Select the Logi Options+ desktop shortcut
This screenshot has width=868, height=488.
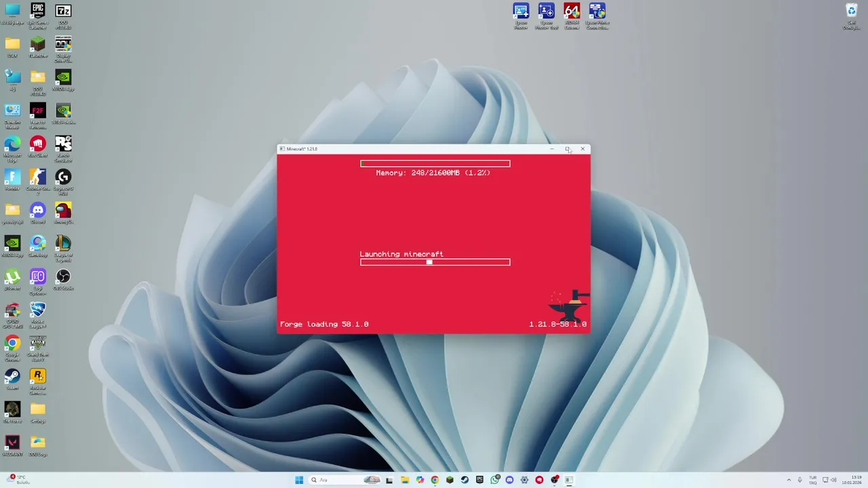pos(38,281)
